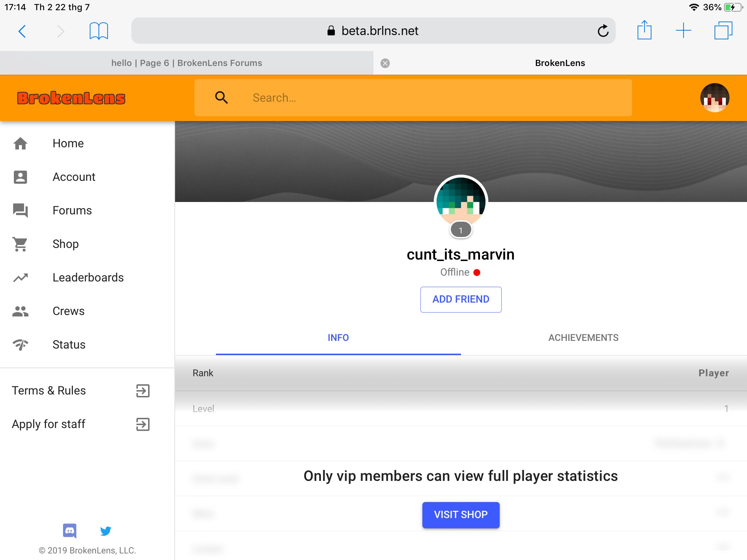Switch to the ACHIEVEMENTS tab
This screenshot has height=560, width=747.
(583, 338)
